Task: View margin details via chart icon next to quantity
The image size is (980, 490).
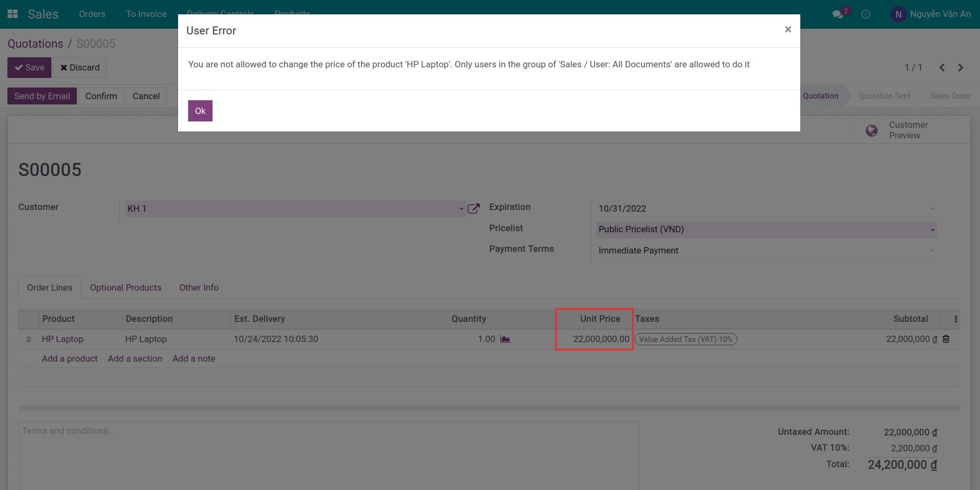Action: [x=505, y=338]
